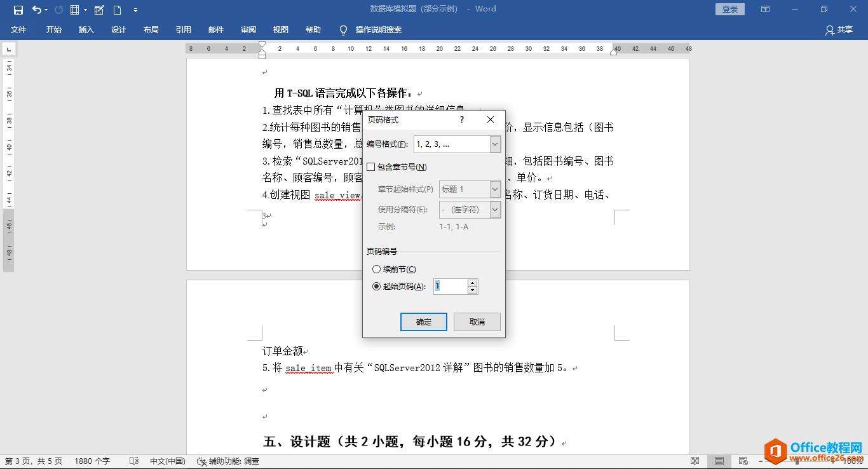The width and height of the screenshot is (868, 469).
Task: Open 辅助功能: 调查 accessibility checker
Action: 228,461
